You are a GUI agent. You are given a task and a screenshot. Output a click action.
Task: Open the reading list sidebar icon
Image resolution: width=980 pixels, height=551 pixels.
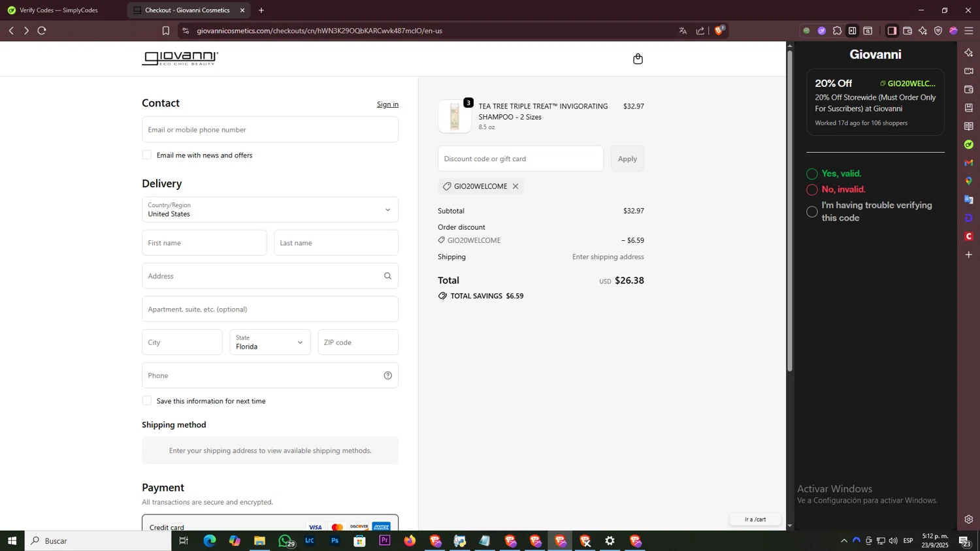[969, 126]
